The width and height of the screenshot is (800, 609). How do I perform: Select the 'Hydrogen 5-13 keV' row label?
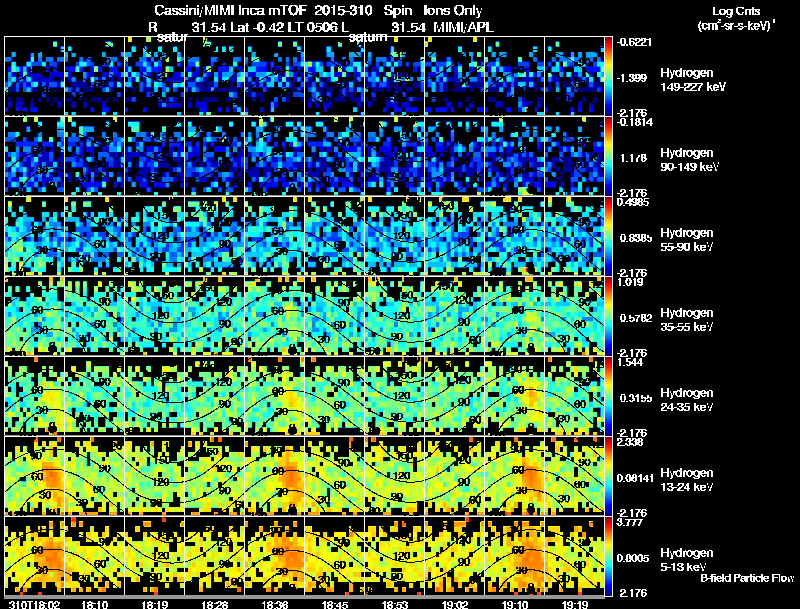[687, 560]
